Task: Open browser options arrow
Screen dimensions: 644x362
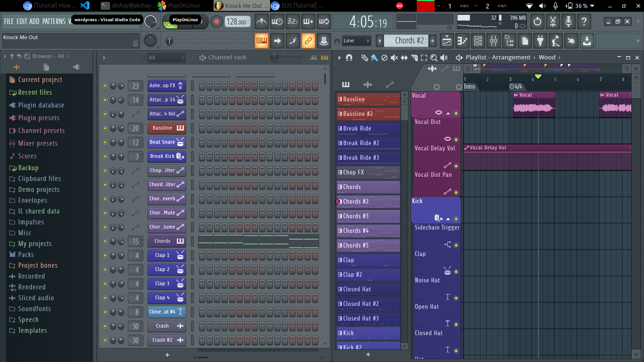Action: pos(5,56)
